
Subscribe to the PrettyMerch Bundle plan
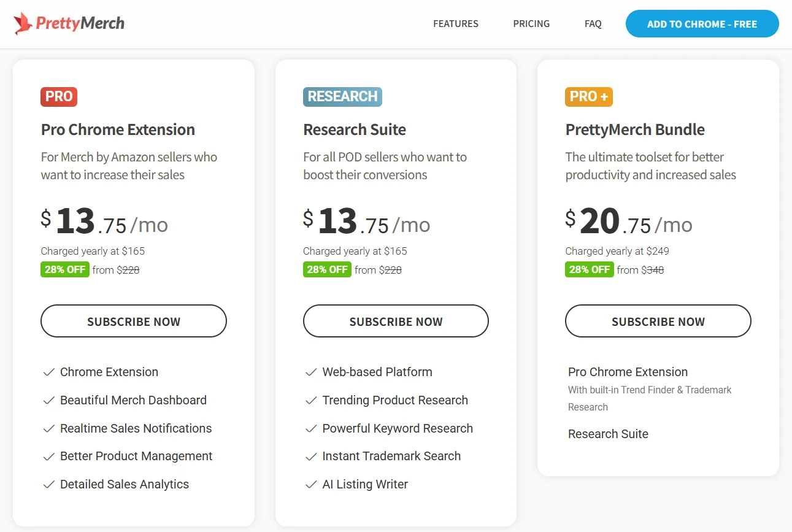click(x=658, y=322)
